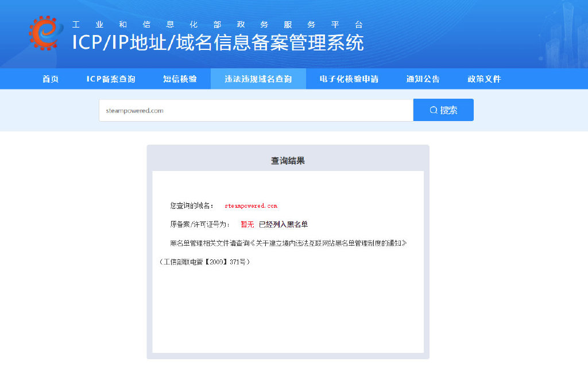
Task: Open the 电子化核验申请 tab
Action: point(349,79)
